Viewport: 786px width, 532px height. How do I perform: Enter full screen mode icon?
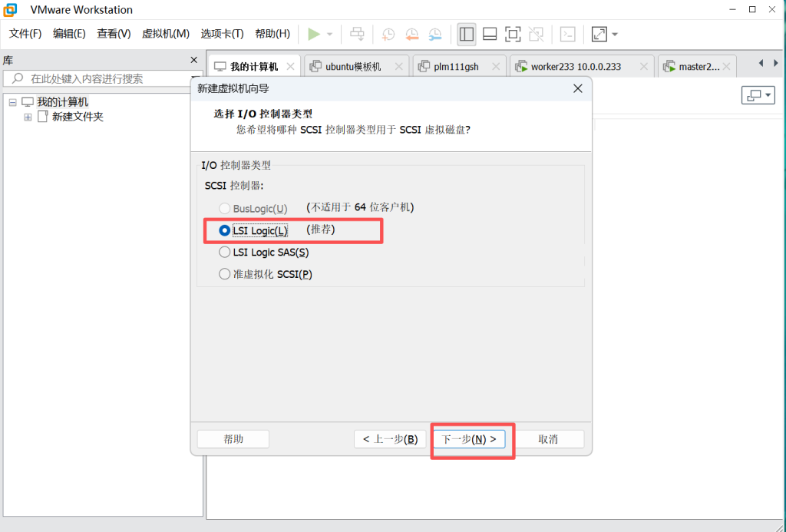(x=513, y=34)
